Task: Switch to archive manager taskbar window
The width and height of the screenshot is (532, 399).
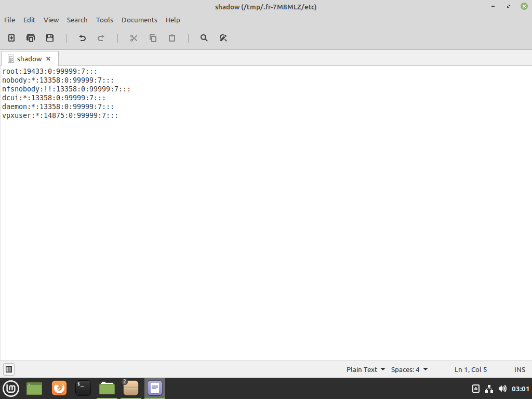Action: (x=131, y=389)
